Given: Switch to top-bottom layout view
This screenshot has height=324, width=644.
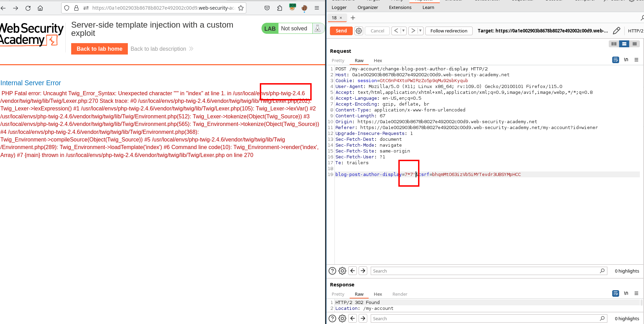Looking at the screenshot, I should point(624,44).
